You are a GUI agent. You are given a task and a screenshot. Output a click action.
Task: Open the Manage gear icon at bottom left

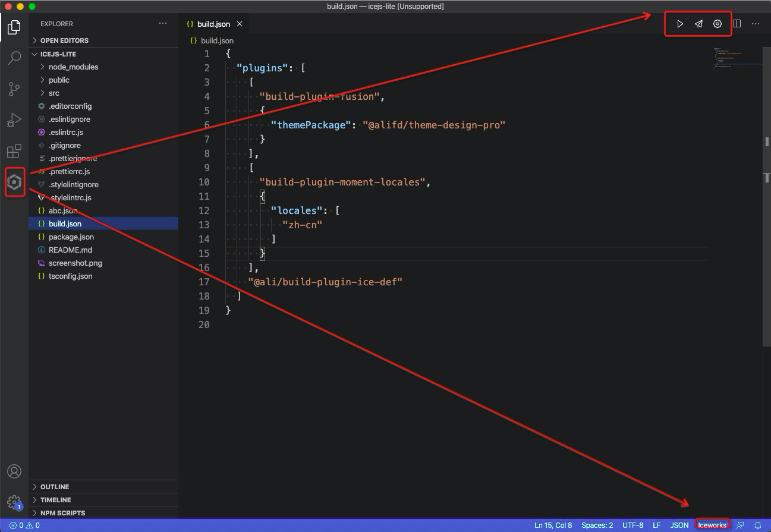[14, 502]
